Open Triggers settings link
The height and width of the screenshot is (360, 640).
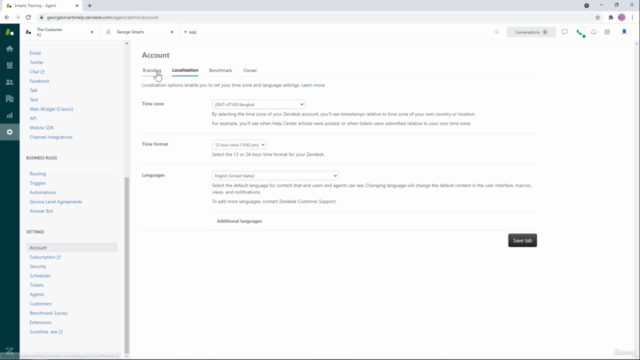[x=38, y=183]
